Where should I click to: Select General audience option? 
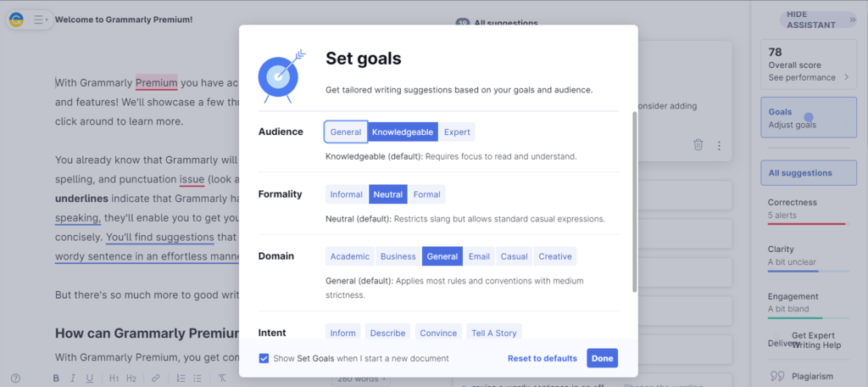[x=346, y=132]
